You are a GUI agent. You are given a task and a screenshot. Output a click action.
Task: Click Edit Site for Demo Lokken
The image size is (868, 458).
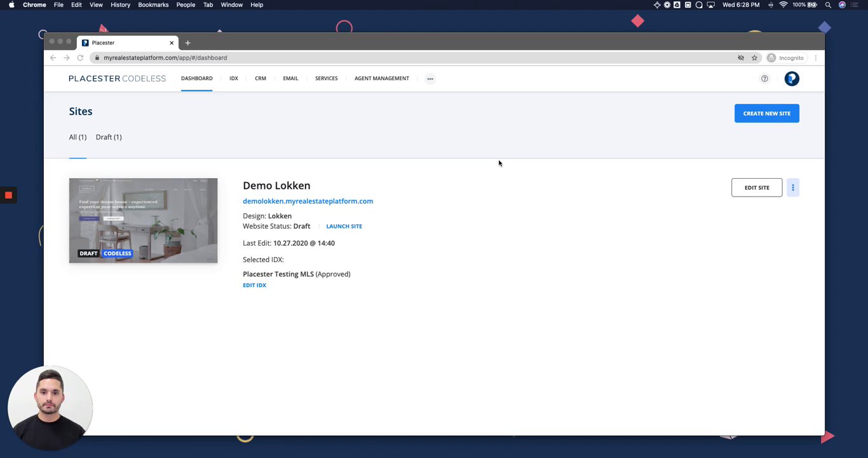pyautogui.click(x=757, y=188)
